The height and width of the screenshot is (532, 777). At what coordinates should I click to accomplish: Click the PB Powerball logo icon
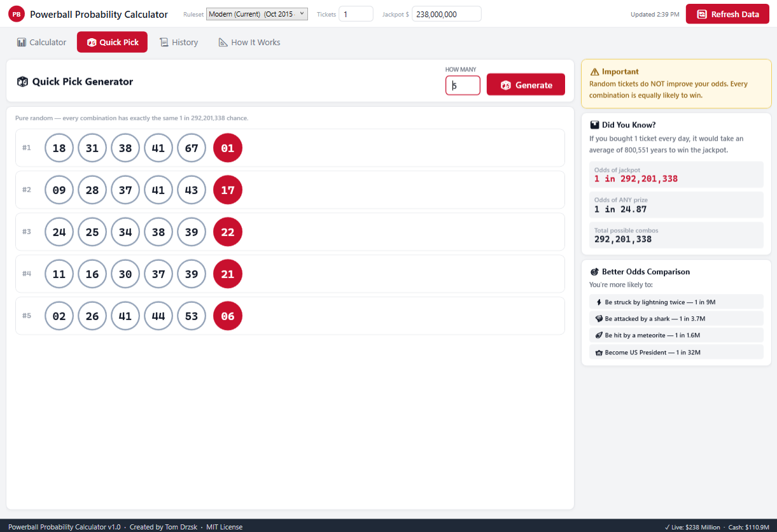(17, 14)
